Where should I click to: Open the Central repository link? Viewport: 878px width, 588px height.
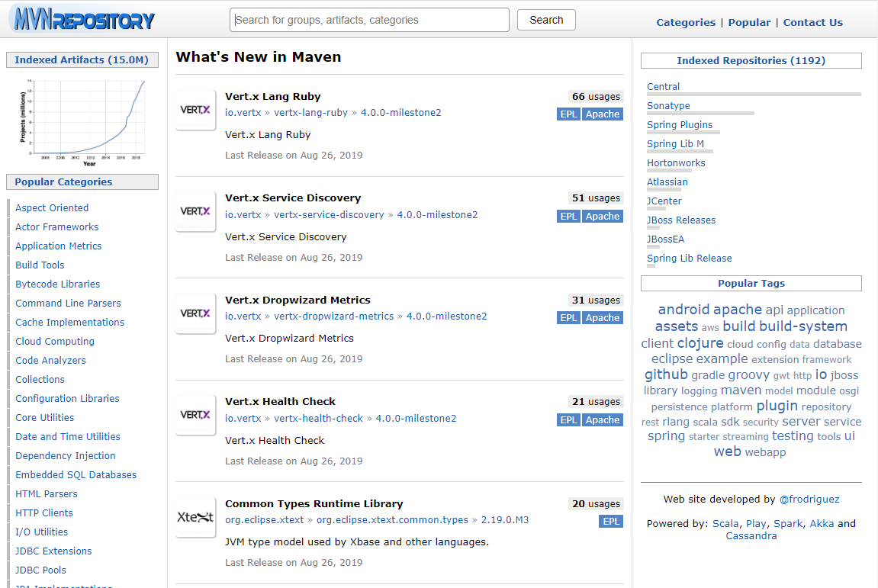663,87
